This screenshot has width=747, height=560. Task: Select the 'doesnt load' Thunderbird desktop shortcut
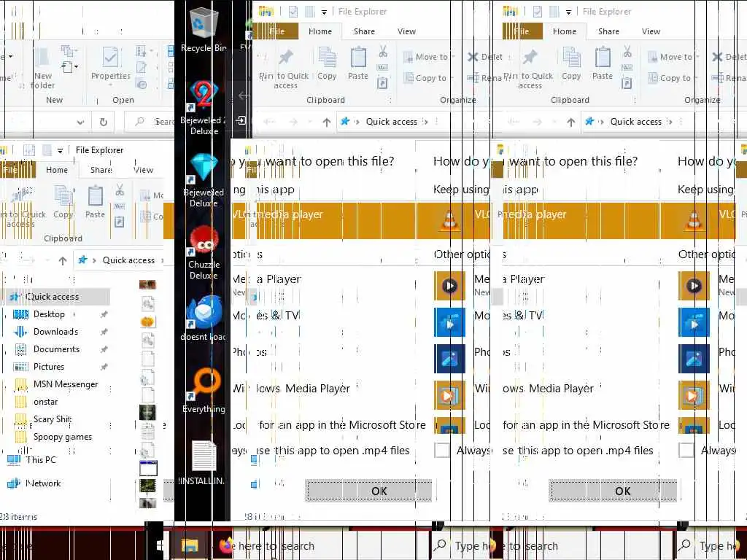click(x=204, y=318)
